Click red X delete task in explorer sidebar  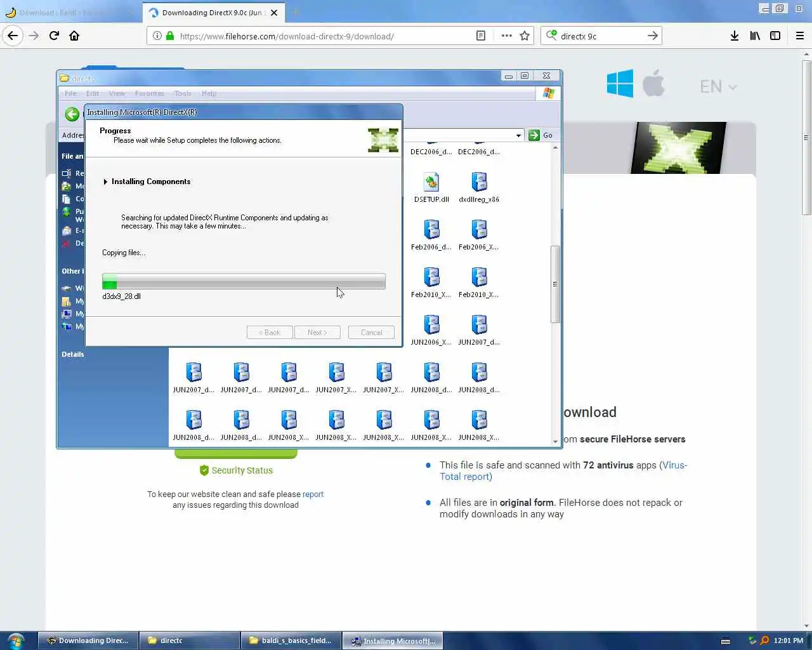pyautogui.click(x=66, y=243)
